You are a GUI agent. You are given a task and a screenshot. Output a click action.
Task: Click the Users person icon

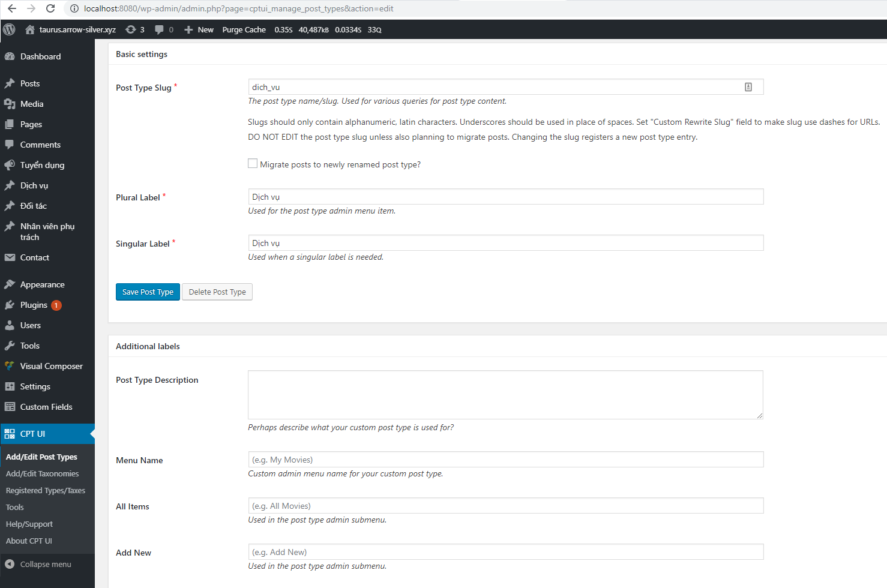10,325
